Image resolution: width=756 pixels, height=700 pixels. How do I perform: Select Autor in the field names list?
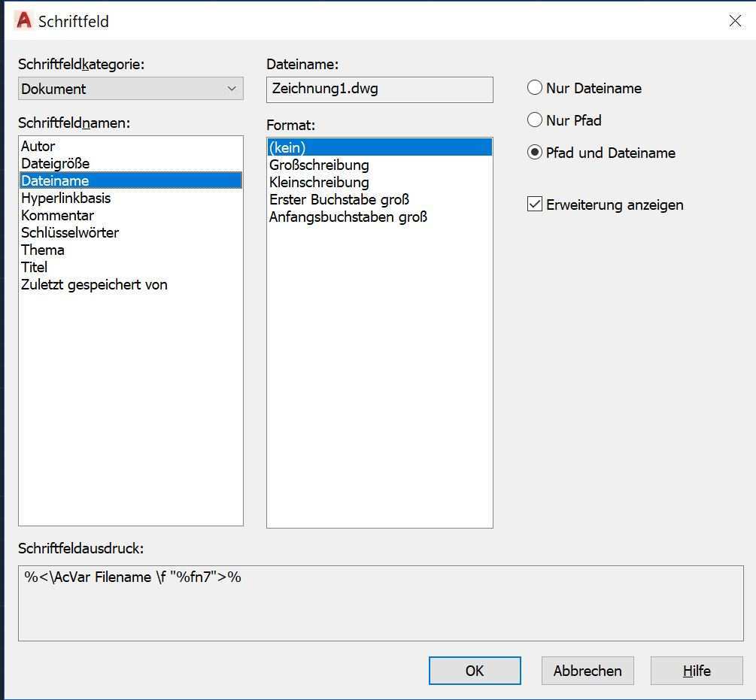coord(38,147)
